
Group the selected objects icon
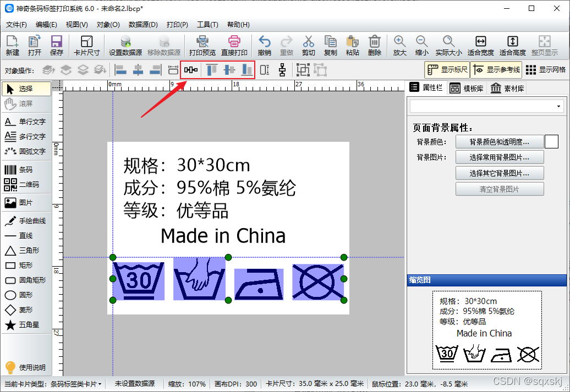coord(303,70)
